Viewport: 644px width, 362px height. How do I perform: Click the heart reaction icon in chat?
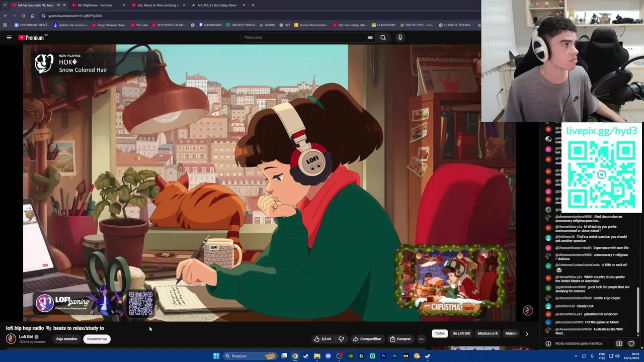(x=631, y=343)
